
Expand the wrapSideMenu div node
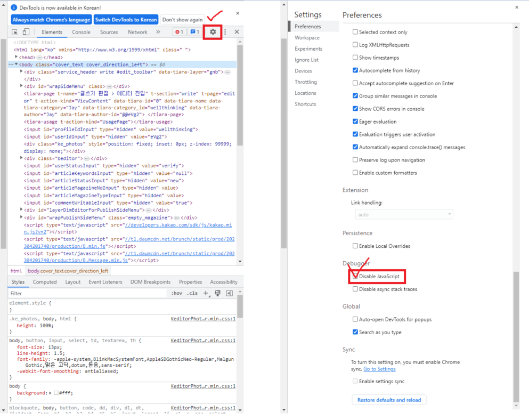[x=21, y=86]
